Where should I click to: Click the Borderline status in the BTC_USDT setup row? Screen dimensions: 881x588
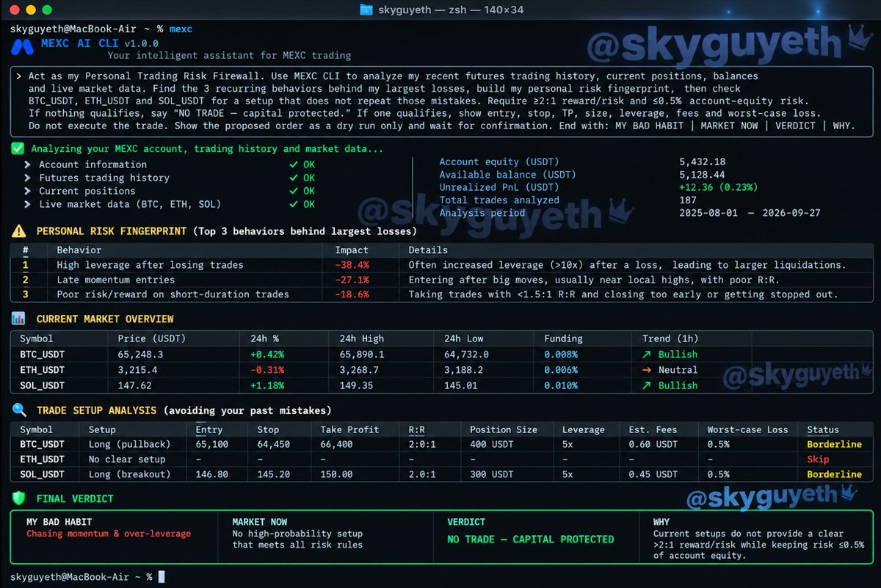834,445
